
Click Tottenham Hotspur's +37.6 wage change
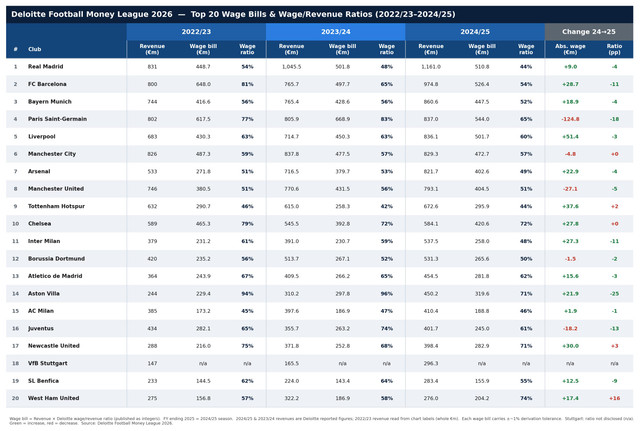[570, 207]
